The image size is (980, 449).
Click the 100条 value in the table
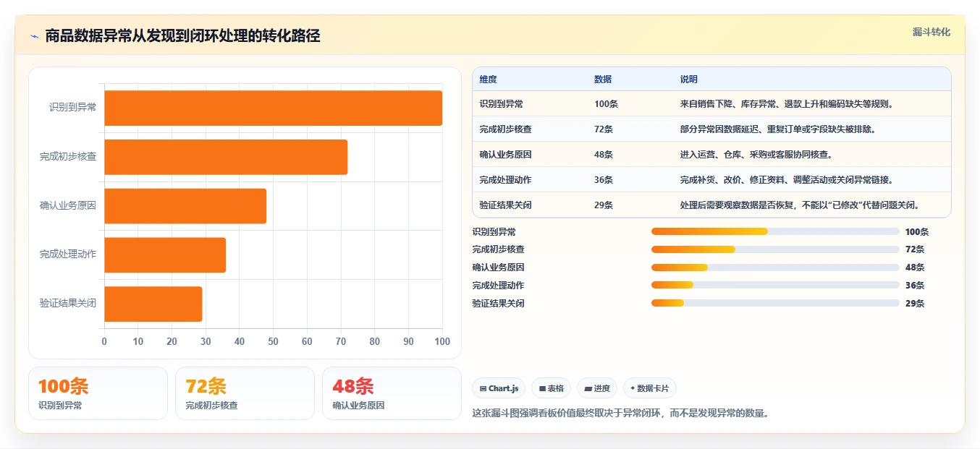pyautogui.click(x=606, y=104)
